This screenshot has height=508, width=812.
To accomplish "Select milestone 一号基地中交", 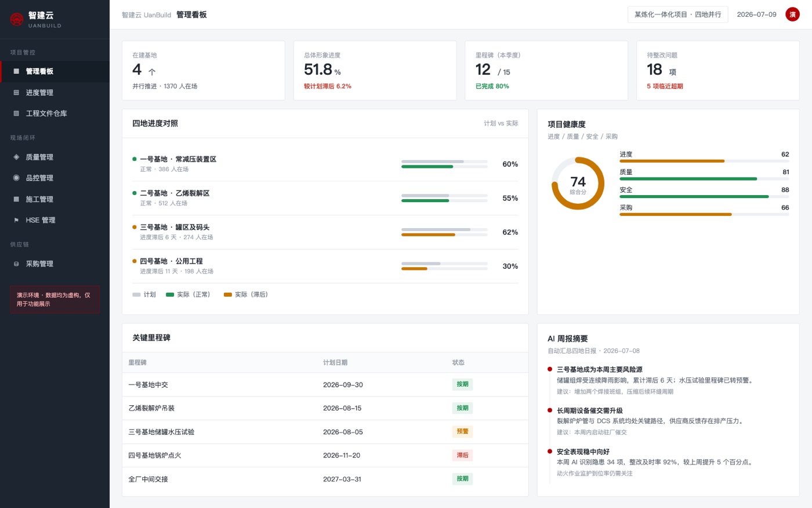I will (325, 384).
